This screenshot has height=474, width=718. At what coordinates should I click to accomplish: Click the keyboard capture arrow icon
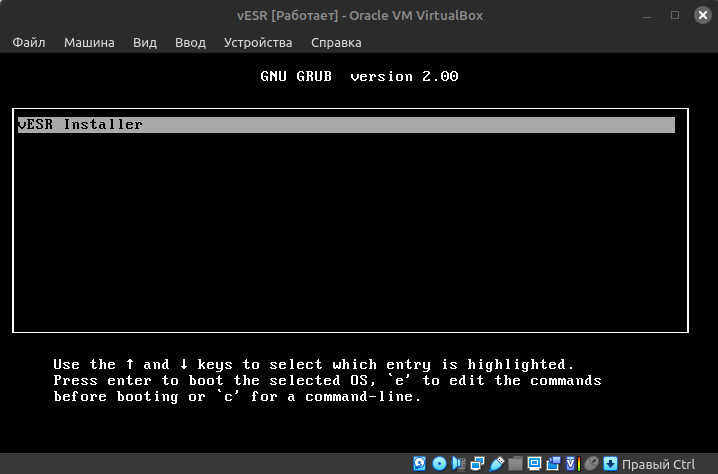pos(610,463)
